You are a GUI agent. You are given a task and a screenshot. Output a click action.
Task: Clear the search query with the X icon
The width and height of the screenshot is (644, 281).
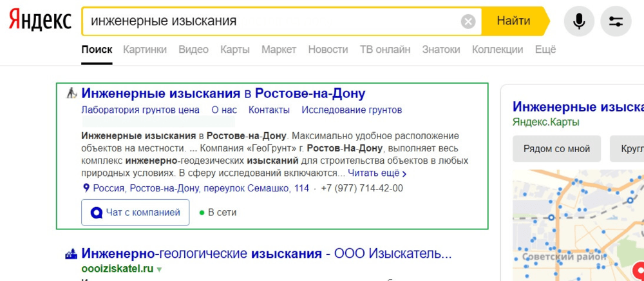[468, 21]
